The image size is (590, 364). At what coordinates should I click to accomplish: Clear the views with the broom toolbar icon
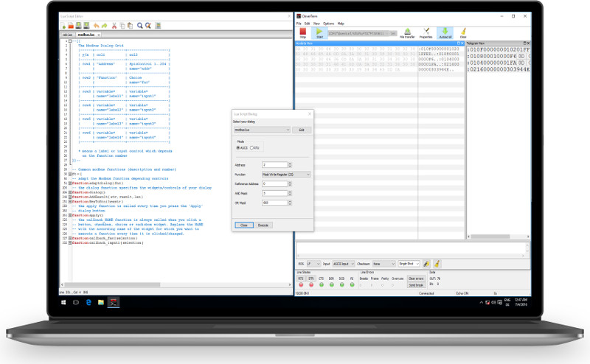463,32
